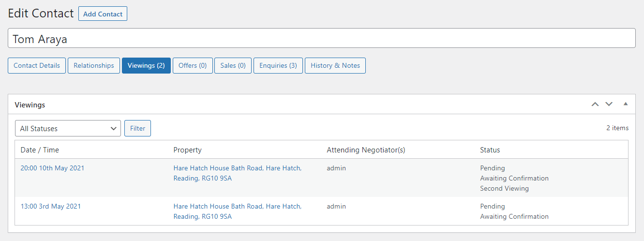Move Viewings panel down arrow
Screen dimensions: 644x241
click(x=609, y=104)
